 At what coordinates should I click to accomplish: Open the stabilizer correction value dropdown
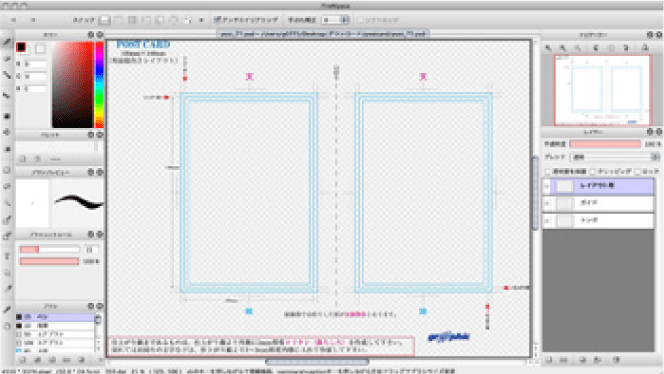coord(336,20)
